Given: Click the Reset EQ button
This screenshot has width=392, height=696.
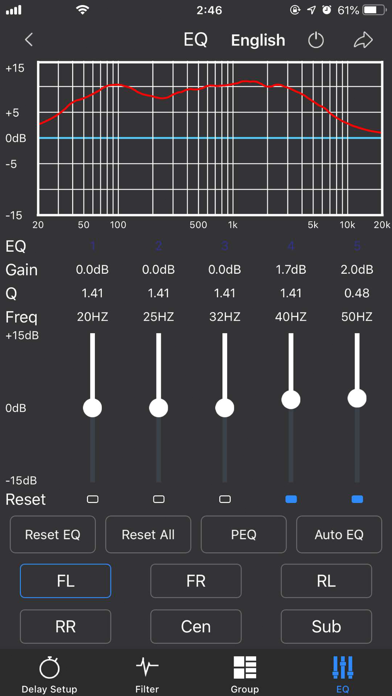Looking at the screenshot, I should tap(52, 534).
